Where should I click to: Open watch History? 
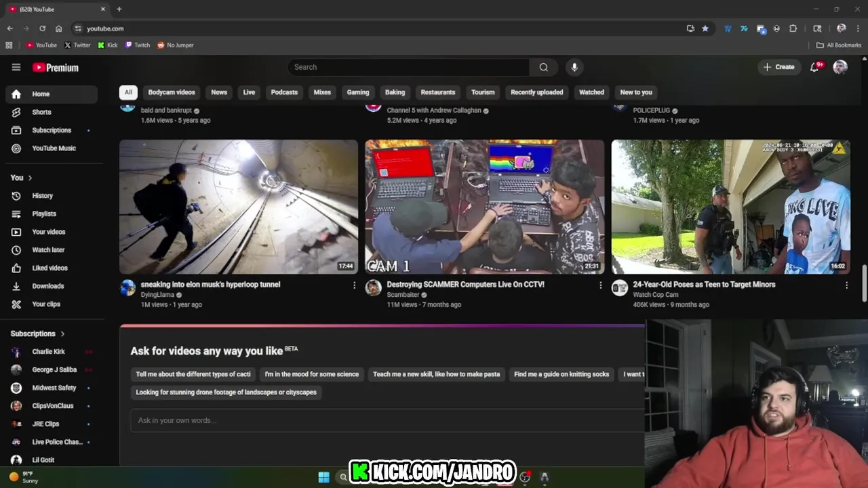(52, 196)
